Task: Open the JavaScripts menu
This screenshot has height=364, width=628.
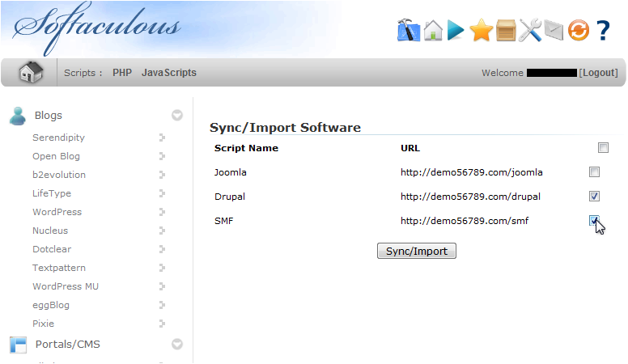Action: 169,73
